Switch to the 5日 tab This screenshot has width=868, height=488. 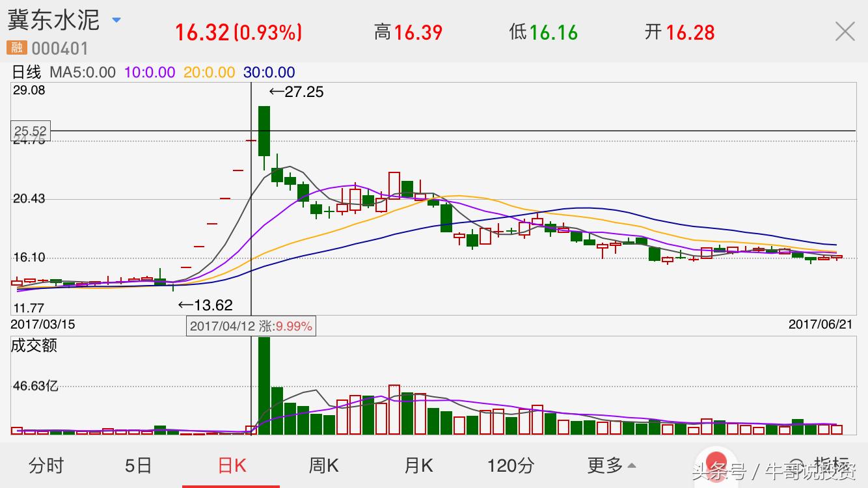138,465
